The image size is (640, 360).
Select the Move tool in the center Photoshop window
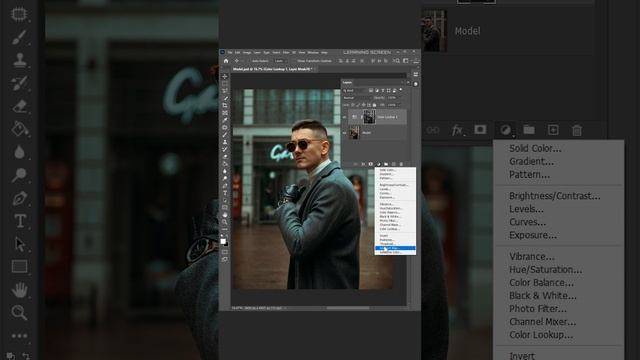pyautogui.click(x=224, y=76)
